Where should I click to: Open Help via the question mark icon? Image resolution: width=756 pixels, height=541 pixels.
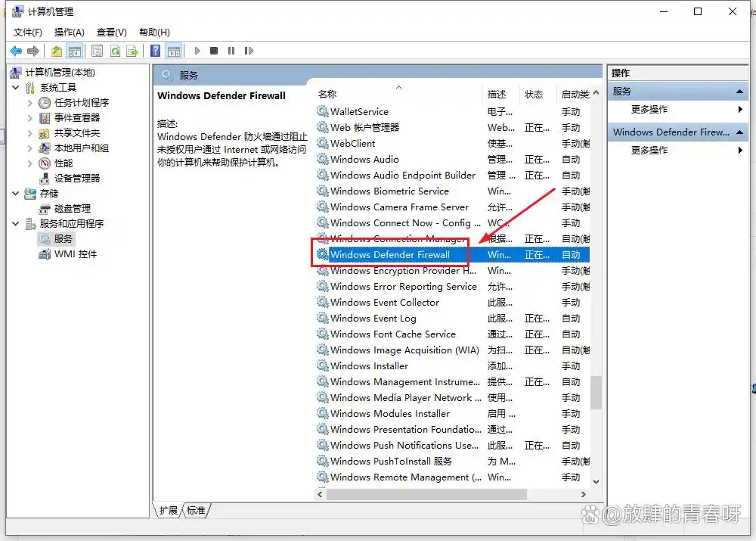click(x=155, y=51)
